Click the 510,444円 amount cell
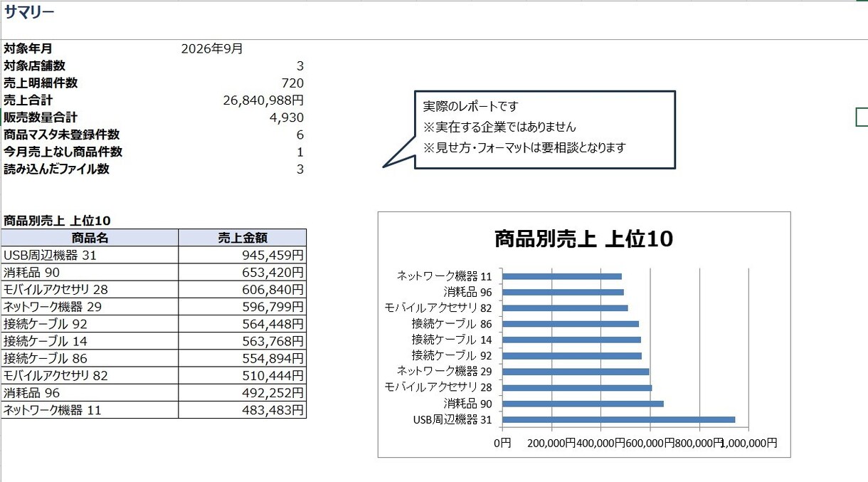868x482 pixels. tap(243, 375)
